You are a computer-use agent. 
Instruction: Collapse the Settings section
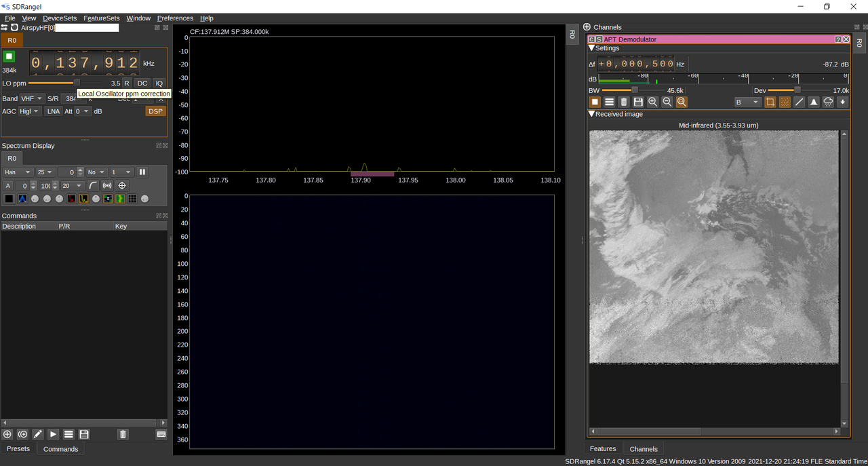(x=591, y=48)
